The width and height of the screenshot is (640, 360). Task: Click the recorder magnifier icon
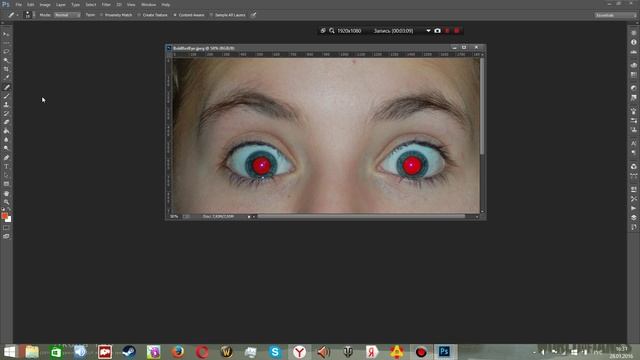point(332,31)
